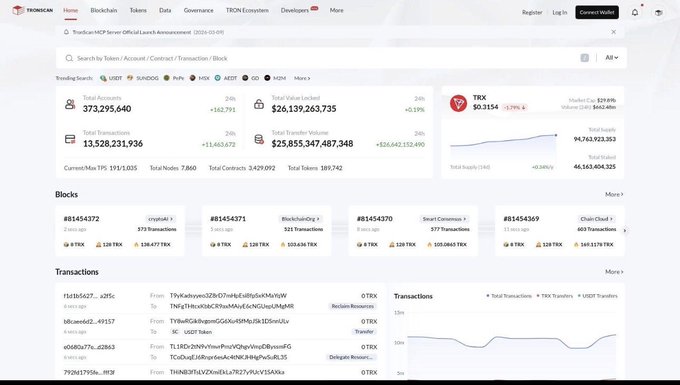Open More in the Transactions section

[x=614, y=272]
